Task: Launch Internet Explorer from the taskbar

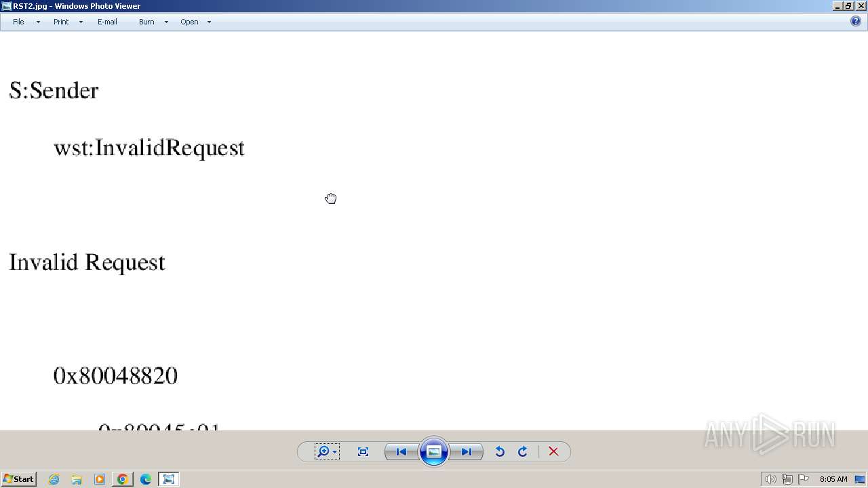Action: point(54,479)
